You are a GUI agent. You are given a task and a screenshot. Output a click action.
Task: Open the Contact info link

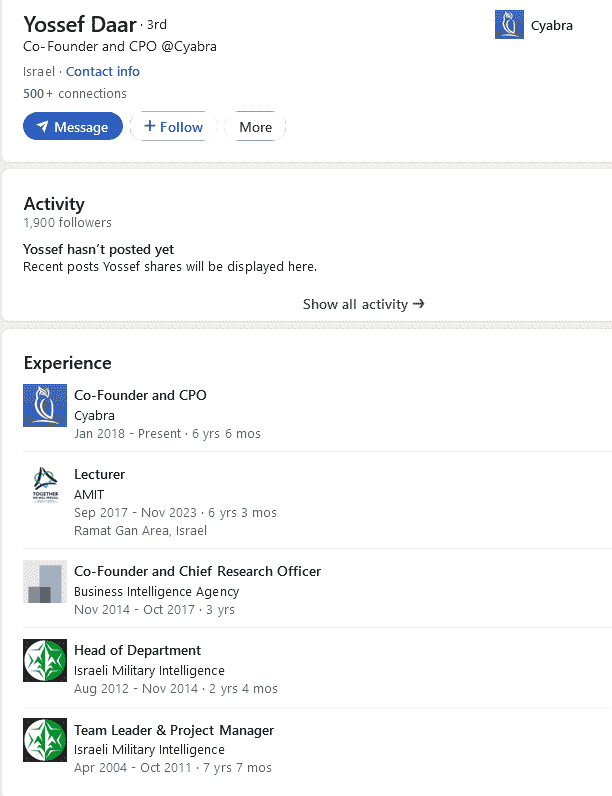[103, 72]
